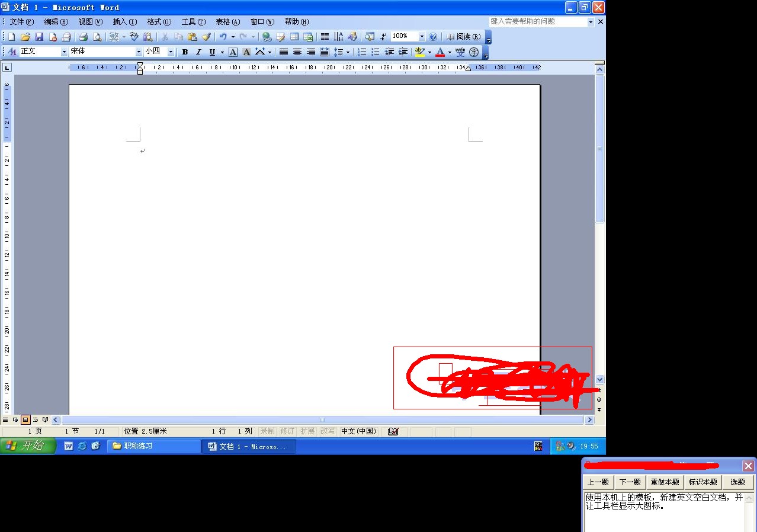Open the font color A dropdown arrow
This screenshot has height=532, width=757.
pyautogui.click(x=450, y=52)
